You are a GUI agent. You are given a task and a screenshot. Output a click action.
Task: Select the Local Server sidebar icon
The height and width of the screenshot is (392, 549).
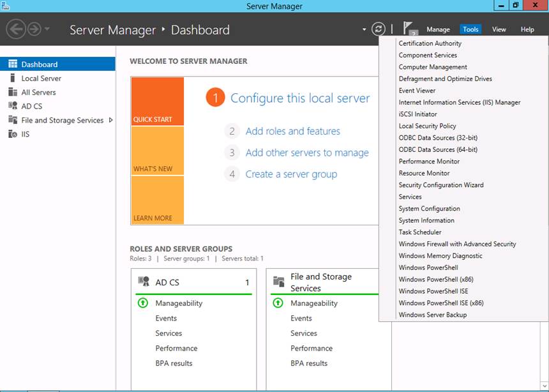(x=11, y=79)
